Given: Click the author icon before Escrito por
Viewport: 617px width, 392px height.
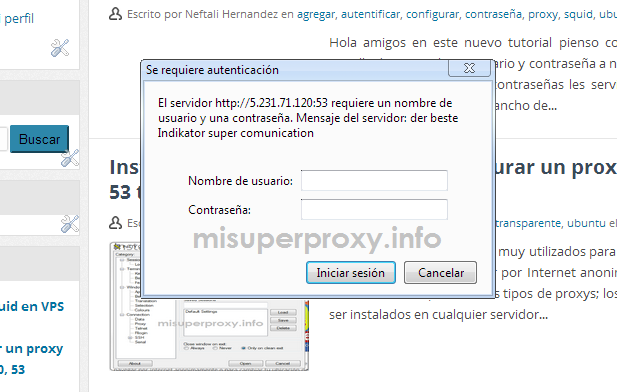Looking at the screenshot, I should tap(115, 14).
